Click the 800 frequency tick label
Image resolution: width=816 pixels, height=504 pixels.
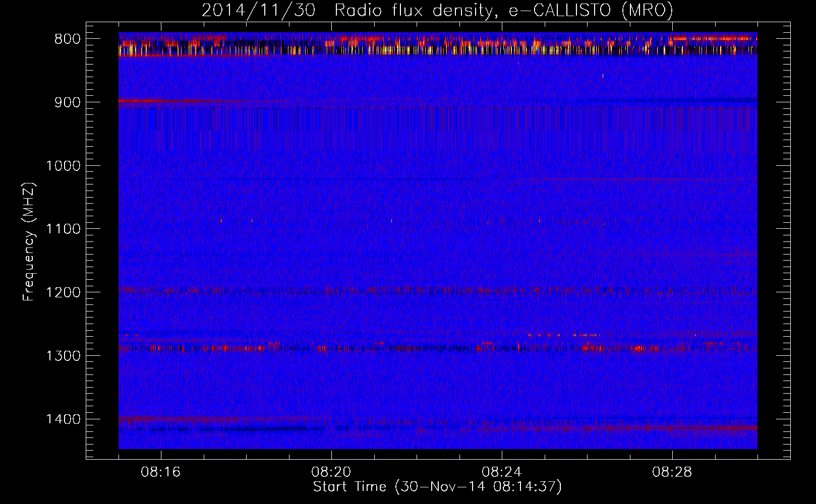[x=67, y=39]
